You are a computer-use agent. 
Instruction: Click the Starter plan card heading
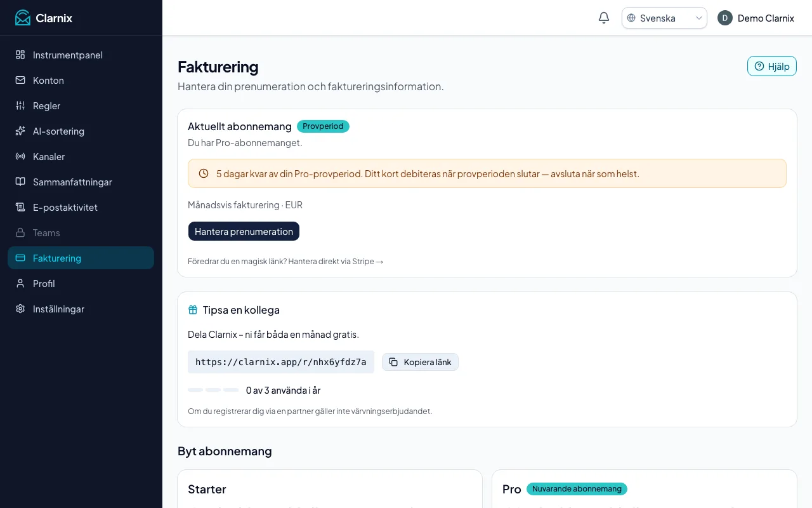click(207, 489)
